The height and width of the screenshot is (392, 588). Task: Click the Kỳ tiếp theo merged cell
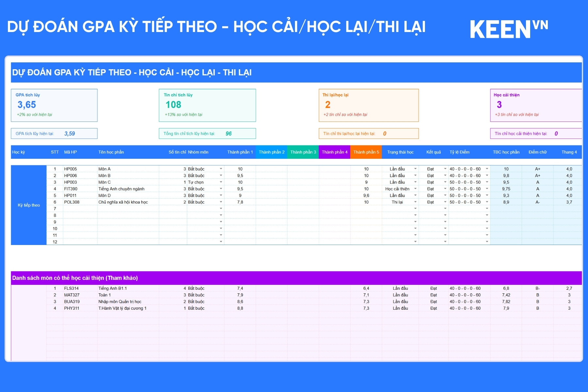pos(29,205)
